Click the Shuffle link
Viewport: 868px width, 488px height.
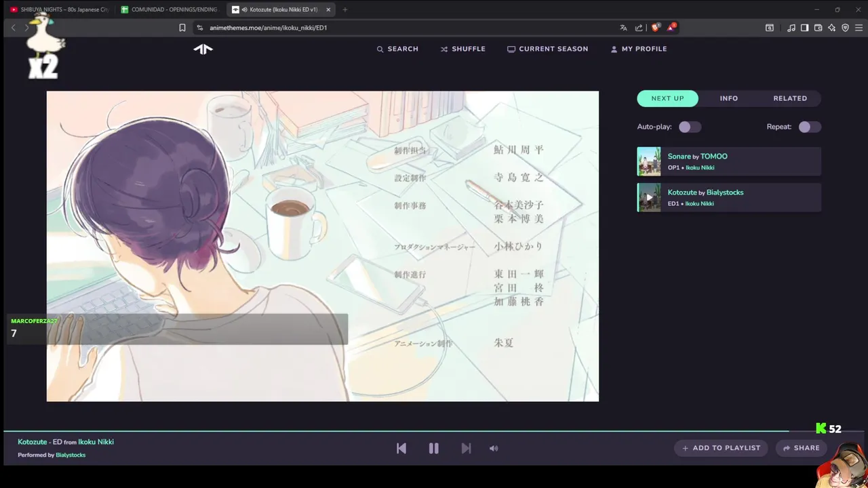[x=462, y=49]
